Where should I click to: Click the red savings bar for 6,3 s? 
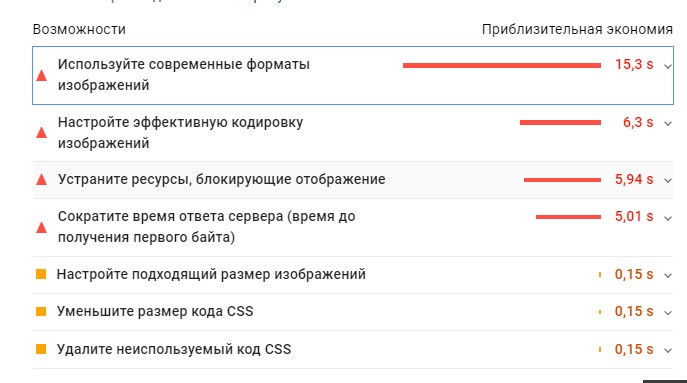560,123
